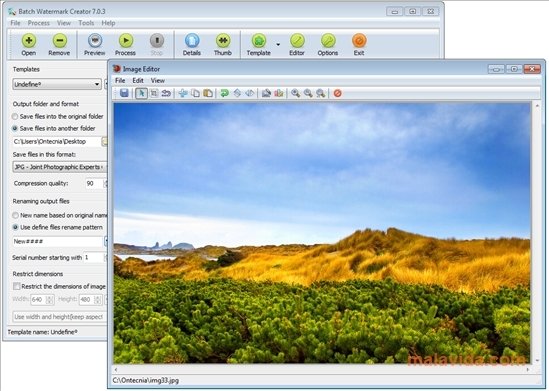Switch to Thumb view icon
This screenshot has height=391, width=549.
(223, 41)
